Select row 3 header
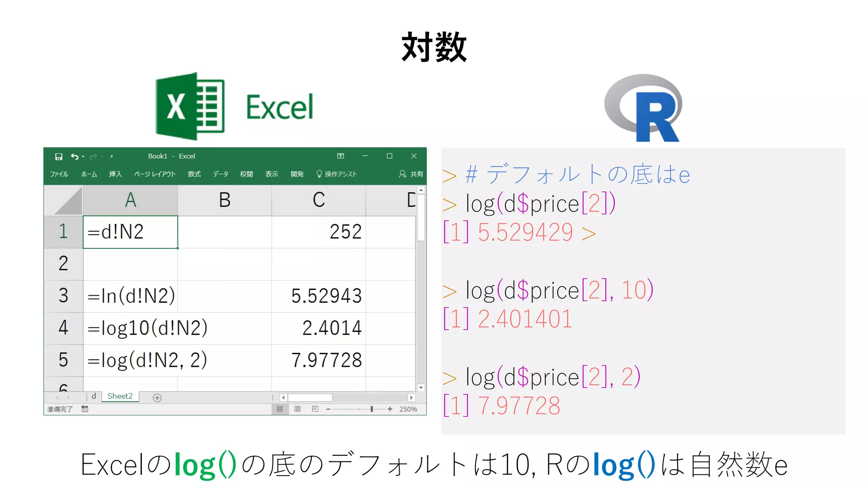 coord(64,296)
